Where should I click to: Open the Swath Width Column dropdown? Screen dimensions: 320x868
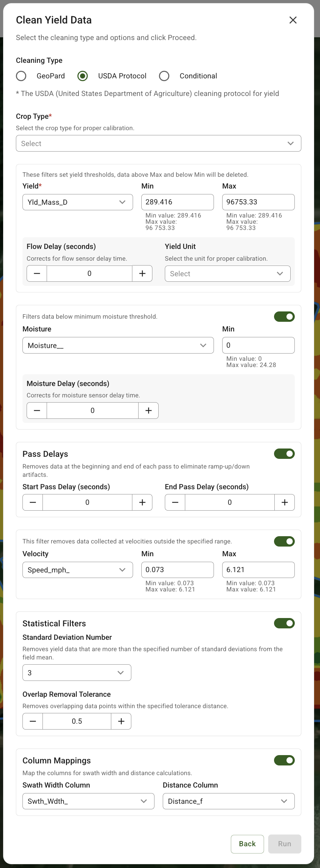click(88, 801)
